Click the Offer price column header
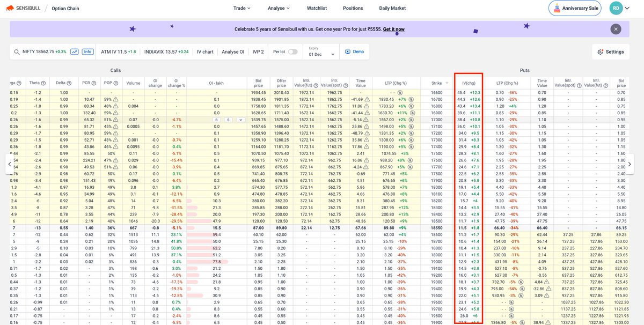This screenshot has height=325, width=644. point(281,84)
